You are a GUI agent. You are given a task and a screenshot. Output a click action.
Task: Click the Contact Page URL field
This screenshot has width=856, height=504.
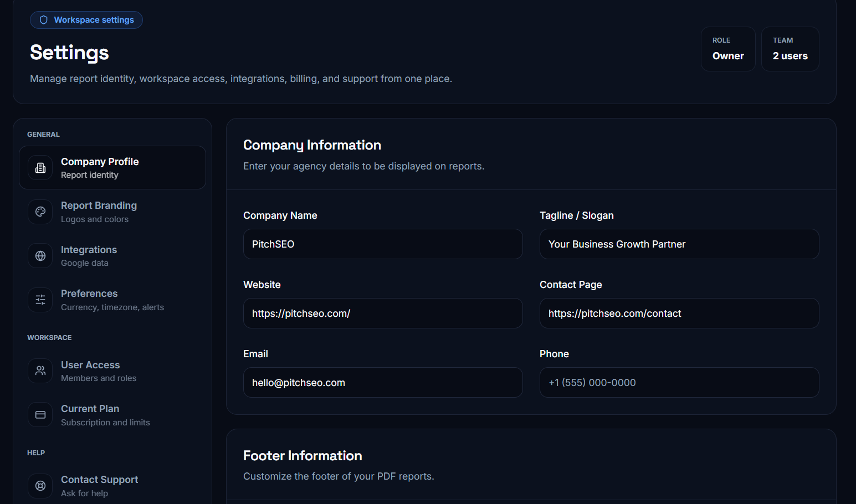click(679, 313)
